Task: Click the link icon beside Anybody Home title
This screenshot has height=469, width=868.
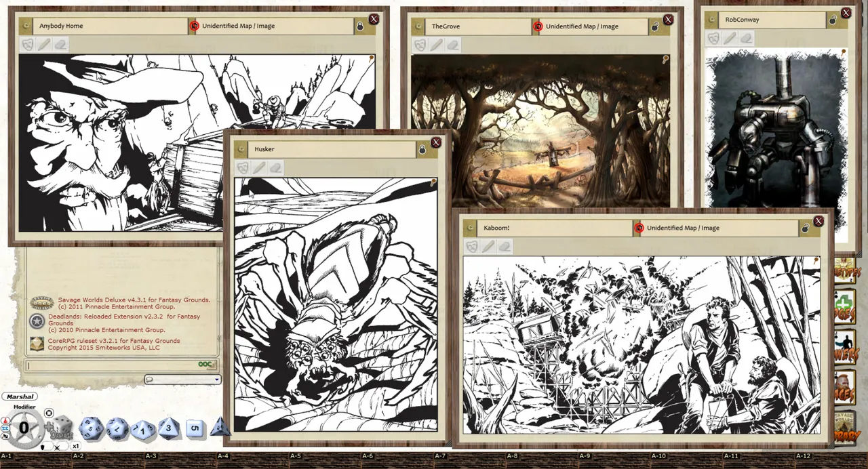Action: click(26, 26)
